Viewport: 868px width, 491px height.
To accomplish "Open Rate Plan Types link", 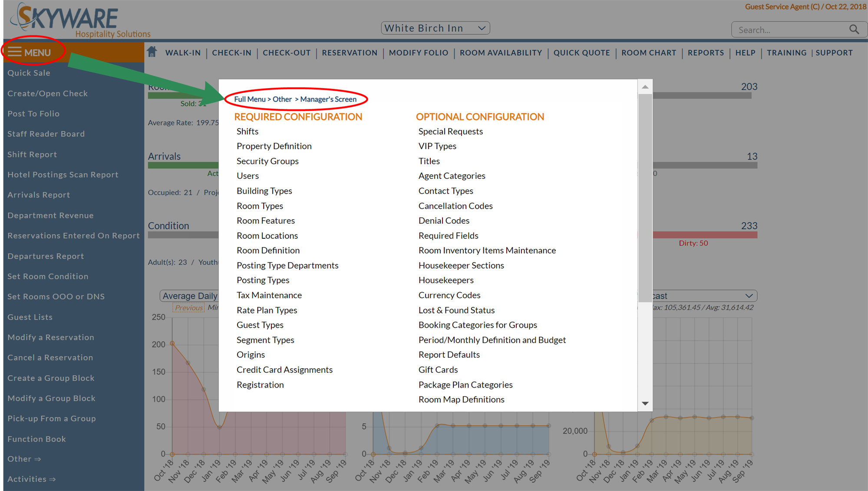I will (267, 310).
